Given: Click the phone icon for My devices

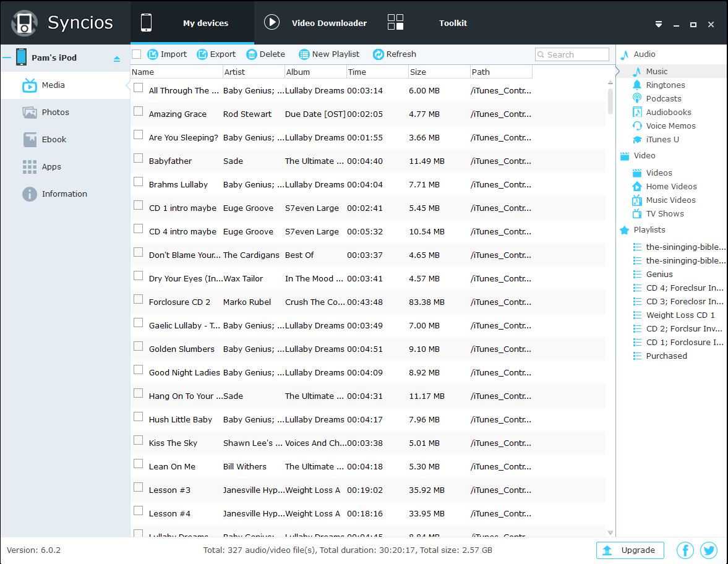Looking at the screenshot, I should tap(146, 22).
